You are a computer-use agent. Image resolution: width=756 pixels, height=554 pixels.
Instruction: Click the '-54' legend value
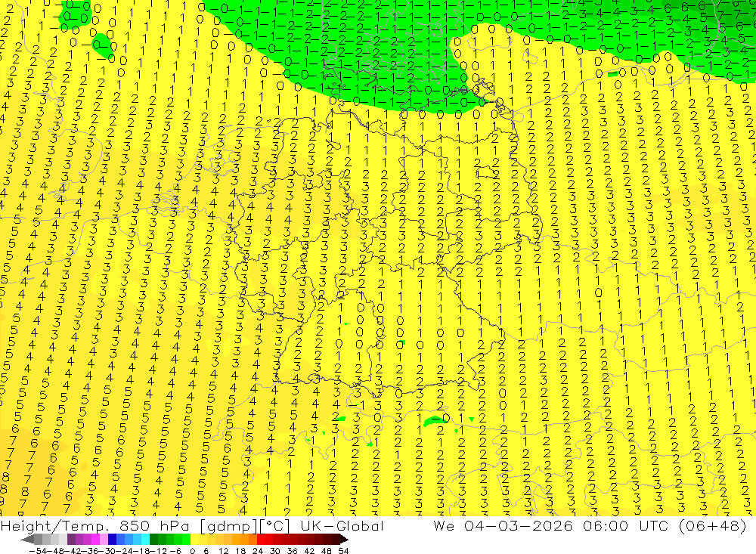click(x=37, y=551)
